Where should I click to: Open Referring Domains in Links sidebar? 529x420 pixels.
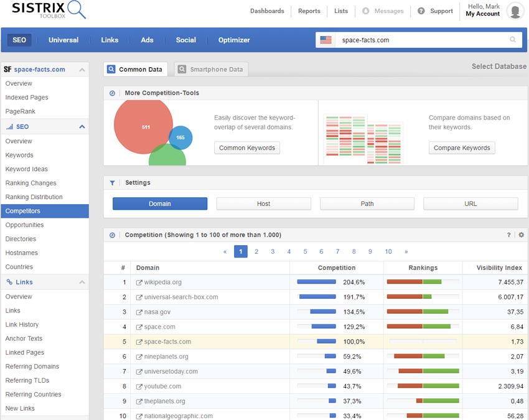click(x=32, y=366)
